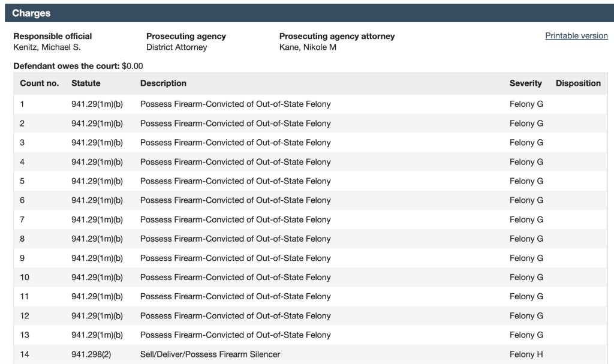Click the Charges section header
The height and width of the screenshot is (364, 614).
[x=32, y=13]
